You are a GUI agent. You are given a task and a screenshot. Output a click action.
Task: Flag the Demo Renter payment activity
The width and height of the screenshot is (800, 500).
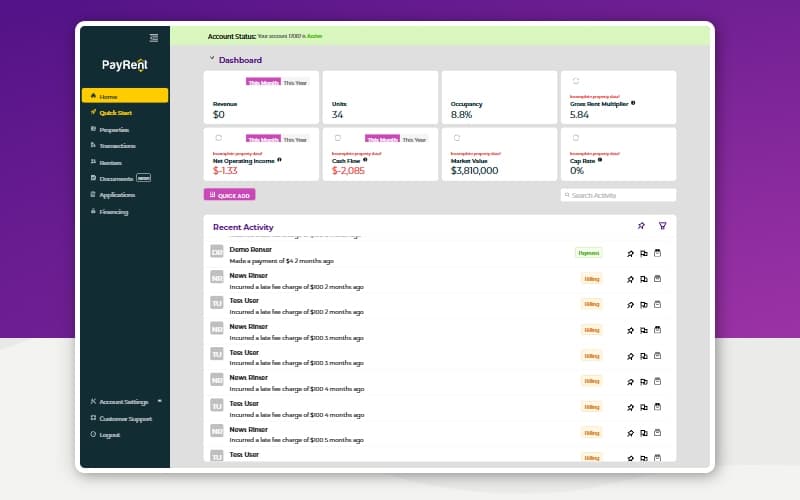tap(644, 253)
